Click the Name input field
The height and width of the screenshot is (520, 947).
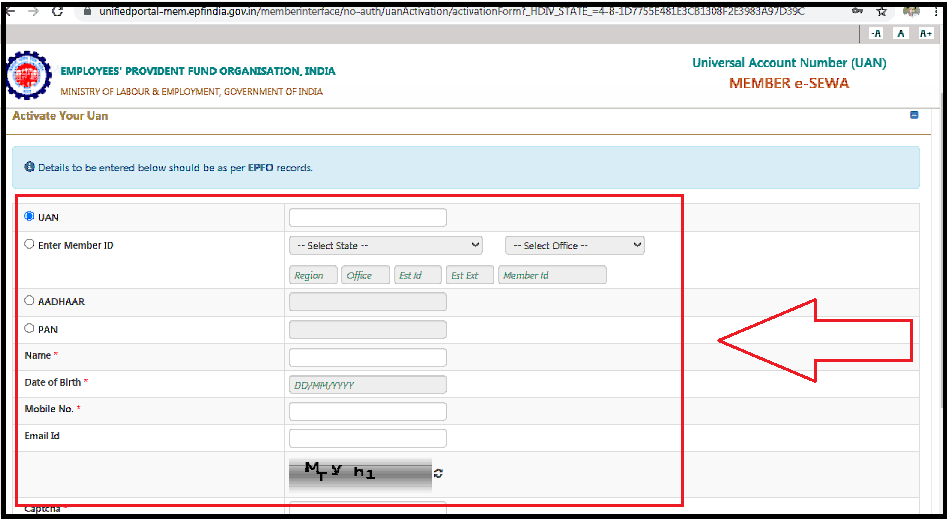367,357
